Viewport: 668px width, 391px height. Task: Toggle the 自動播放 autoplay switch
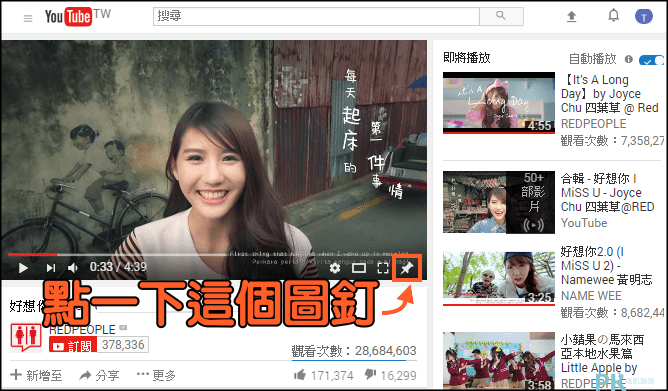tap(651, 60)
